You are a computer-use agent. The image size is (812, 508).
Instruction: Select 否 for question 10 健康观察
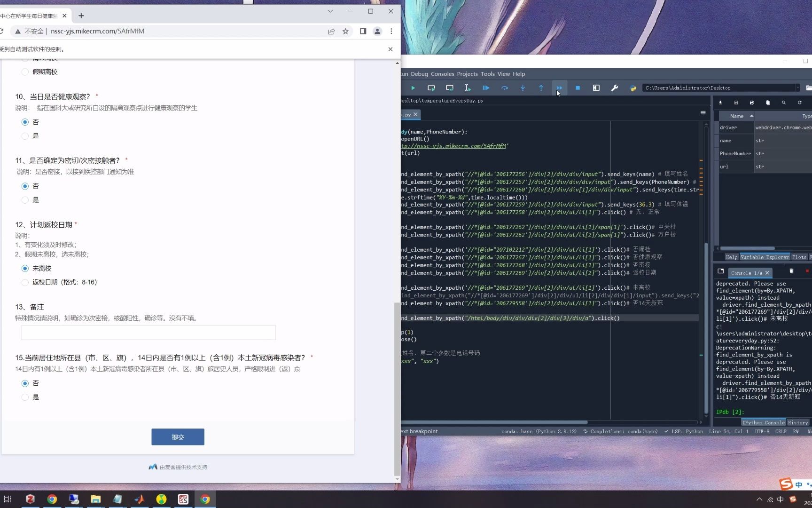point(25,122)
